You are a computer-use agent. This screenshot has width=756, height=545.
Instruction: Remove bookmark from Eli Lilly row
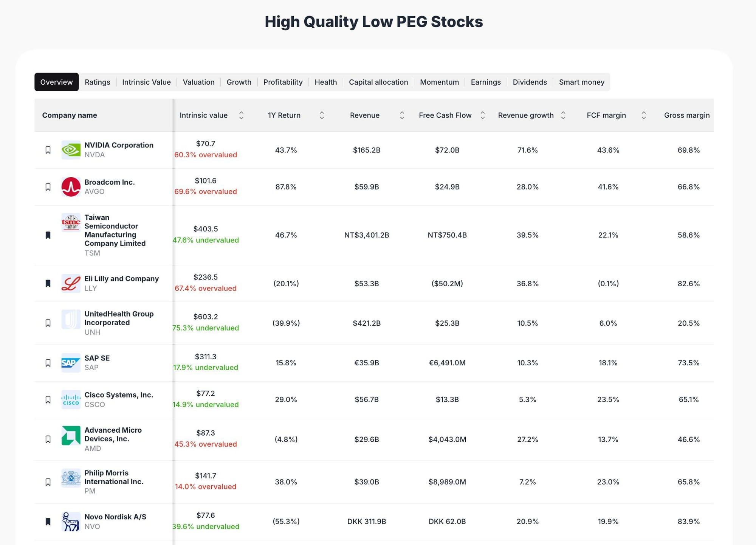pos(48,283)
